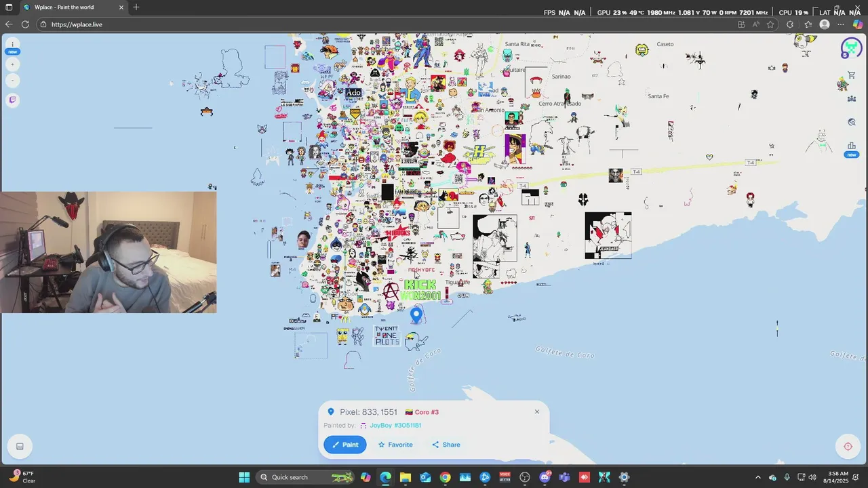This screenshot has width=868, height=488.
Task: Open File Explorer from the taskbar
Action: (406, 477)
